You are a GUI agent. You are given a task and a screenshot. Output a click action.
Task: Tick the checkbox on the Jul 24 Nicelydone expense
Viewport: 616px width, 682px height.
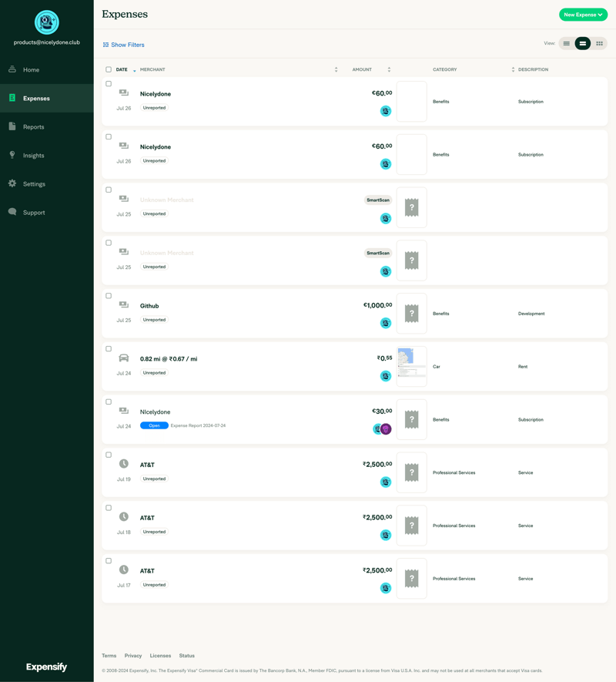(109, 401)
